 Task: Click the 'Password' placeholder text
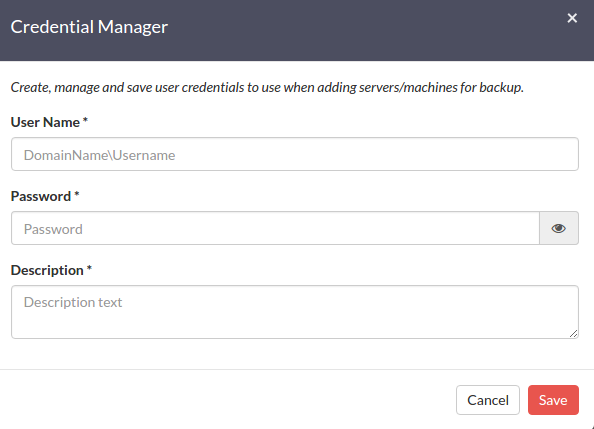(53, 229)
